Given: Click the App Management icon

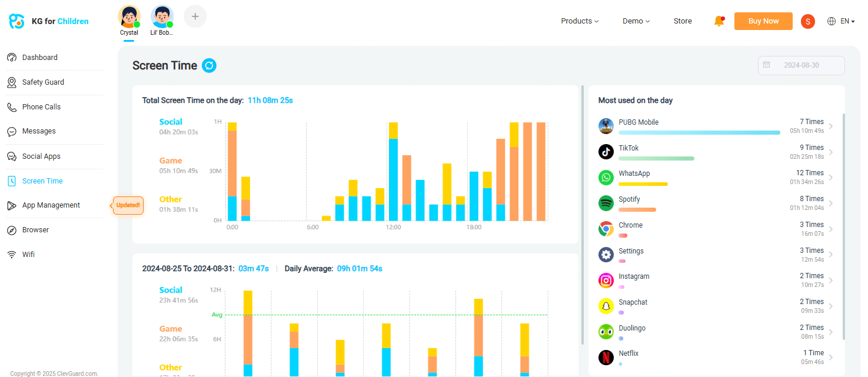Looking at the screenshot, I should [11, 205].
